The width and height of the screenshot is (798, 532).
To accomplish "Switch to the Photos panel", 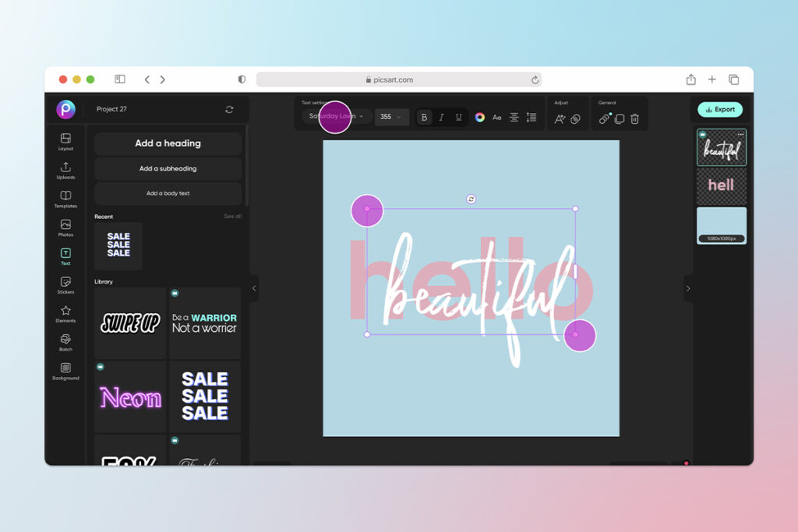I will coord(65,227).
